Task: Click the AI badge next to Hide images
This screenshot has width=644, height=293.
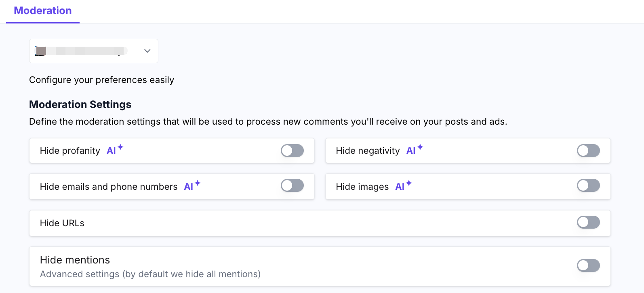Action: coord(404,186)
